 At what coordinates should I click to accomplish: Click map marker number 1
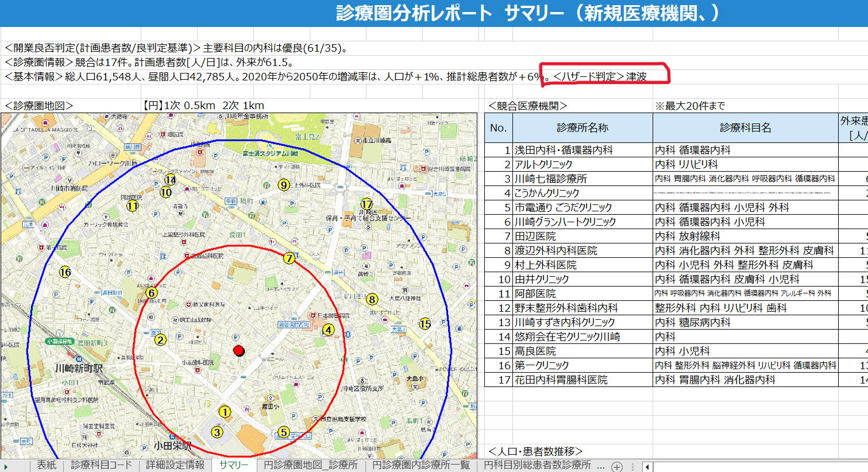(225, 412)
